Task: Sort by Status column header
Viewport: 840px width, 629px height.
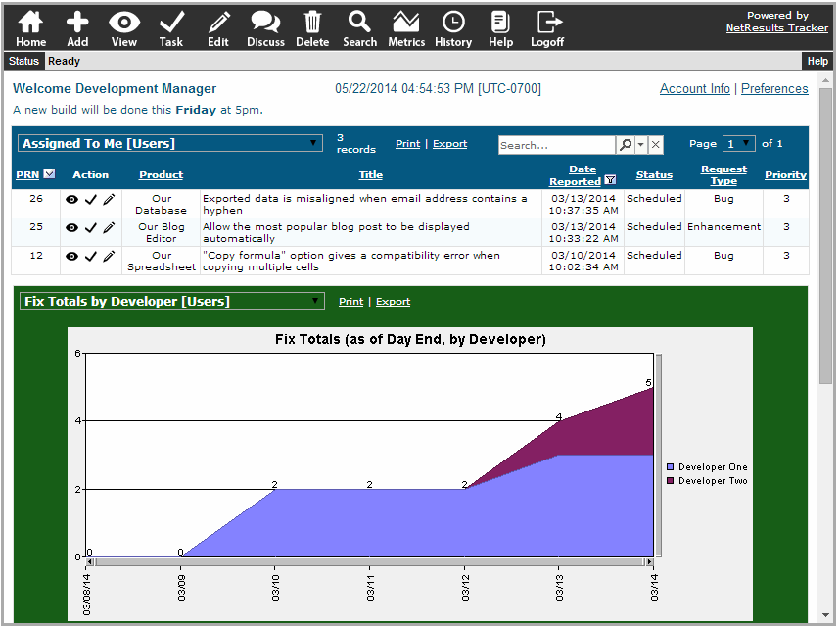Action: pyautogui.click(x=654, y=174)
